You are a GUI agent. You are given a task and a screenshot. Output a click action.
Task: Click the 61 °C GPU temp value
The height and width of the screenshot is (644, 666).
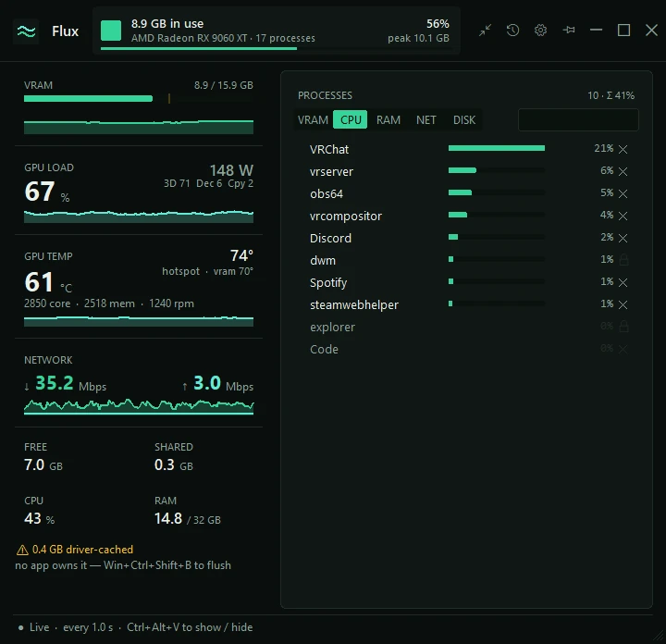click(48, 282)
